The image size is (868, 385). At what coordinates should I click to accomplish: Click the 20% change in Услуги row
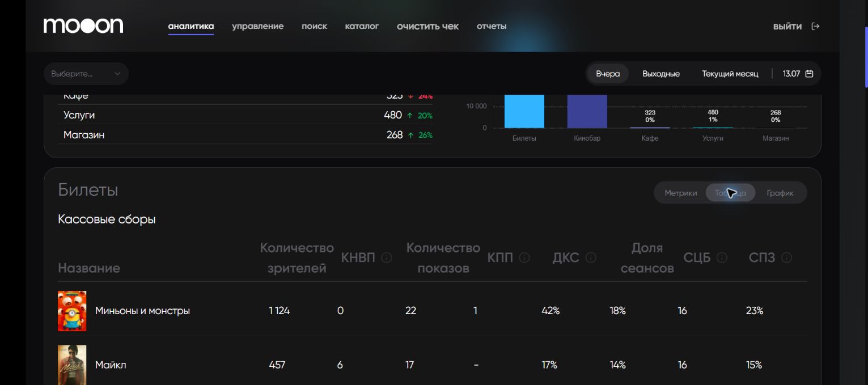[425, 115]
